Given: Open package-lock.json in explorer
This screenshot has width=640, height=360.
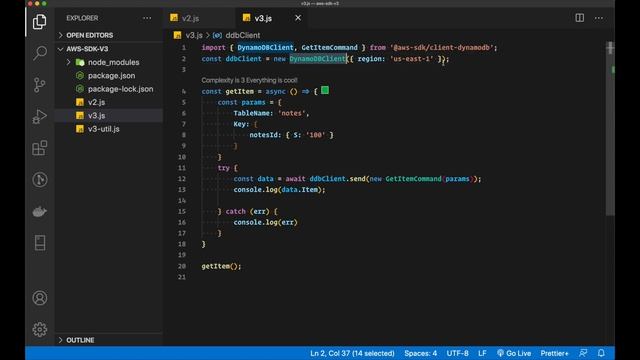Looking at the screenshot, I should [x=121, y=89].
